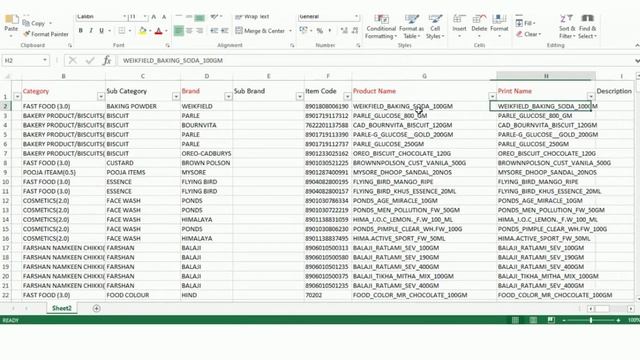The width and height of the screenshot is (640, 360).
Task: Increase font size with larger A
Action: (x=153, y=17)
